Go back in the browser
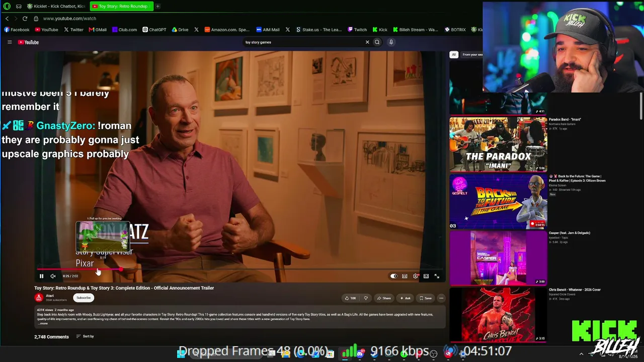The image size is (644, 362). coord(7,19)
